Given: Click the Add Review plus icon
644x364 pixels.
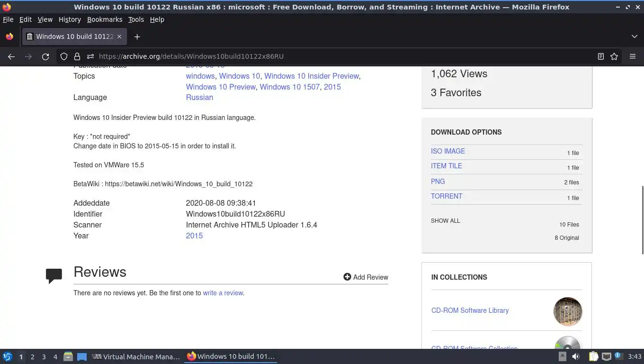Looking at the screenshot, I should 347,277.
